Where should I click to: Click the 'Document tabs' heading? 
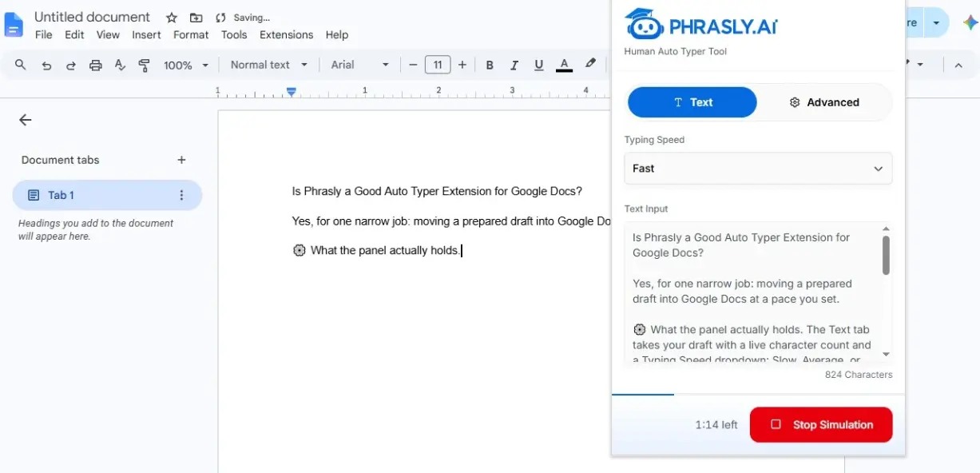click(x=61, y=160)
